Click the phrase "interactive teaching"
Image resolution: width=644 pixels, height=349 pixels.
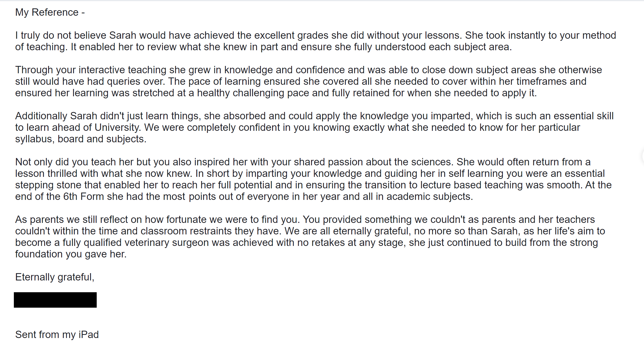click(x=122, y=70)
